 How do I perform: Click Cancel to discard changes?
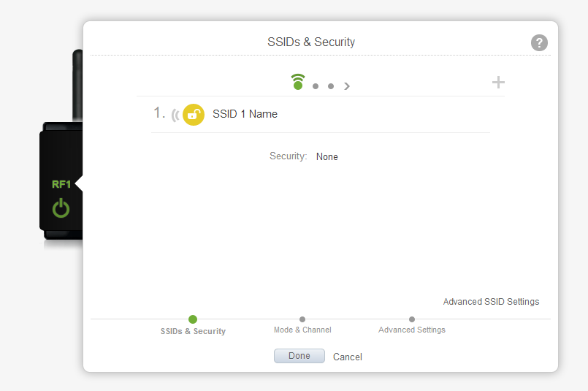(x=347, y=357)
